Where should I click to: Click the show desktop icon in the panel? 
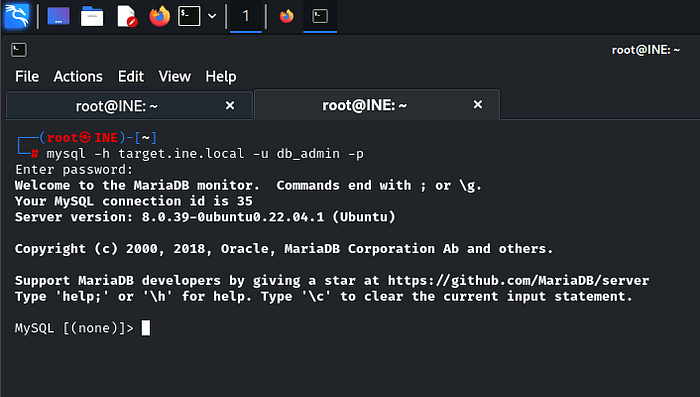pyautogui.click(x=58, y=16)
